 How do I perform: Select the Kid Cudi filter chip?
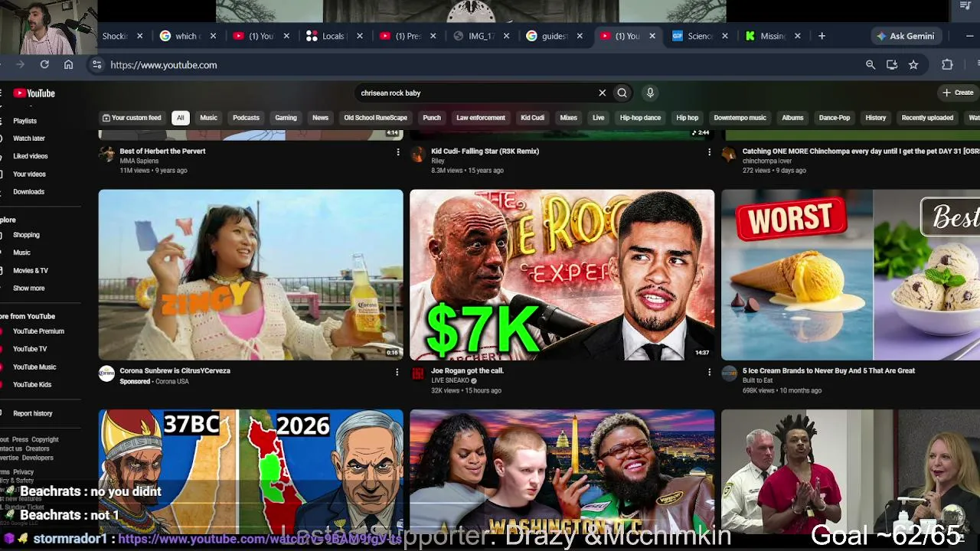[x=532, y=118]
